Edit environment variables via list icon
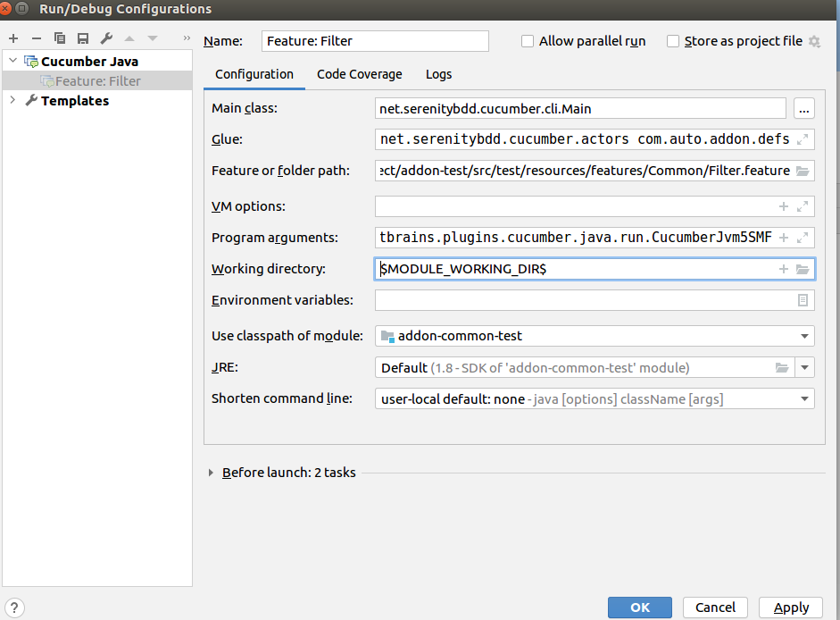 click(802, 300)
